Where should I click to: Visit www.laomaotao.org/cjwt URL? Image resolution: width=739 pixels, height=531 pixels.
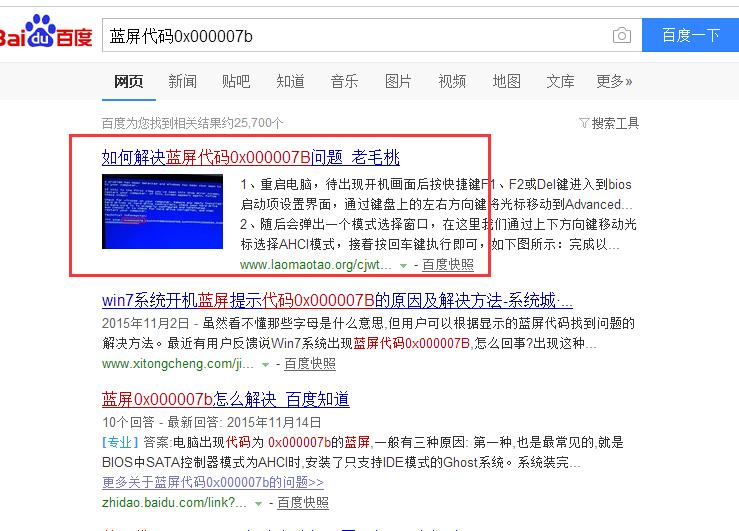pyautogui.click(x=315, y=265)
